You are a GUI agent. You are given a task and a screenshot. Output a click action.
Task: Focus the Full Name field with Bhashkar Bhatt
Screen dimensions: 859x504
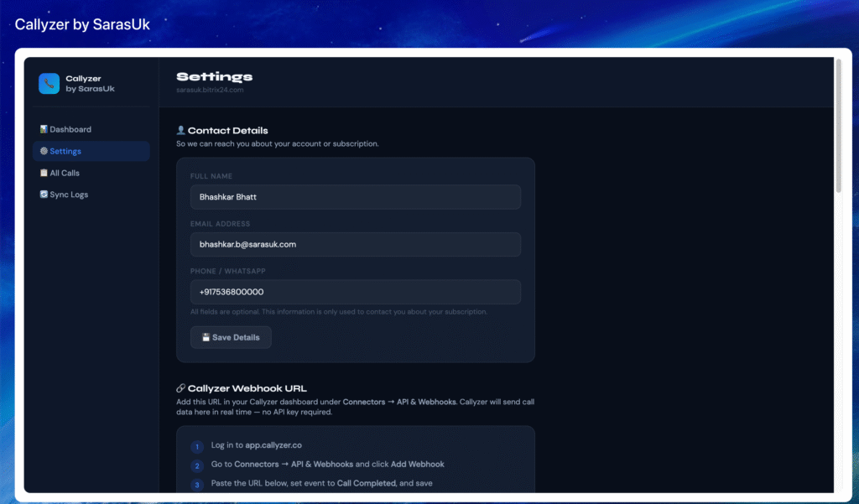[x=355, y=197]
